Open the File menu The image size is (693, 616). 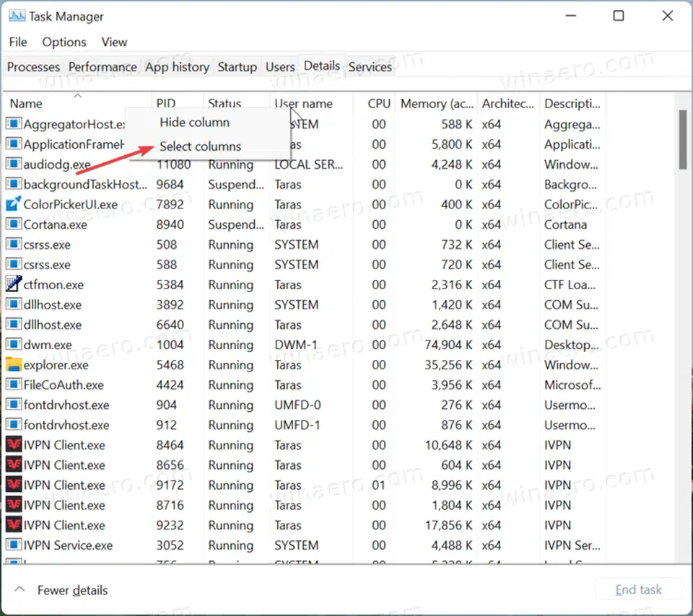pos(18,42)
